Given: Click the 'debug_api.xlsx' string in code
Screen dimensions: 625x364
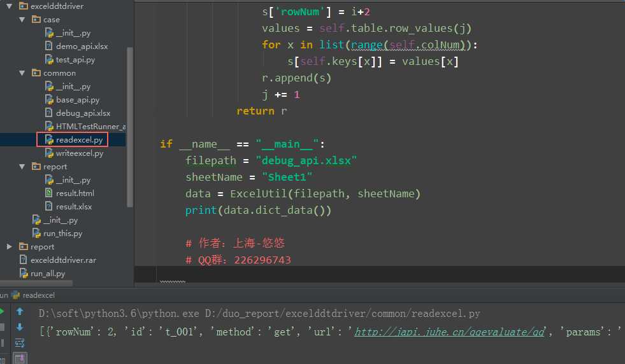Looking at the screenshot, I should click(x=306, y=160).
